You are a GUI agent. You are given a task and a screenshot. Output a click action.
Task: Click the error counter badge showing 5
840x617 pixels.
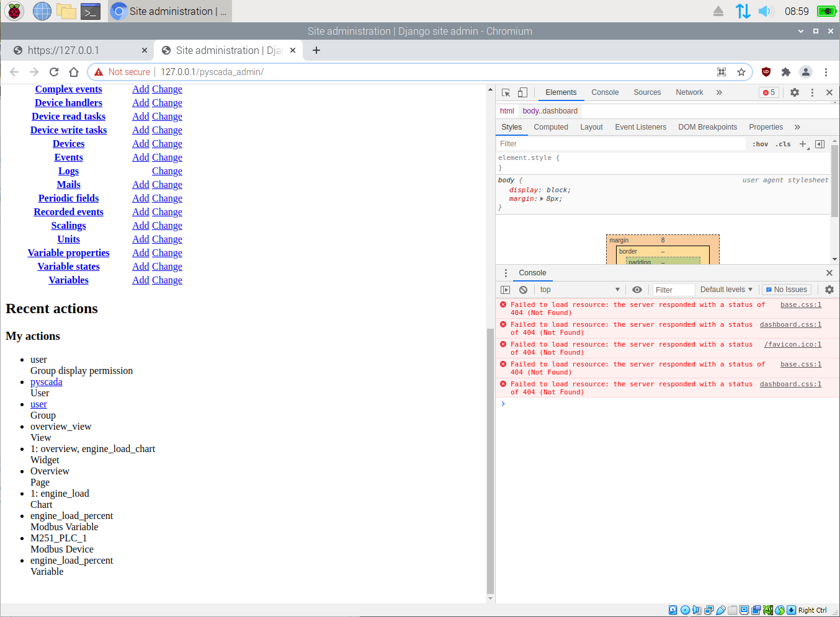click(769, 92)
